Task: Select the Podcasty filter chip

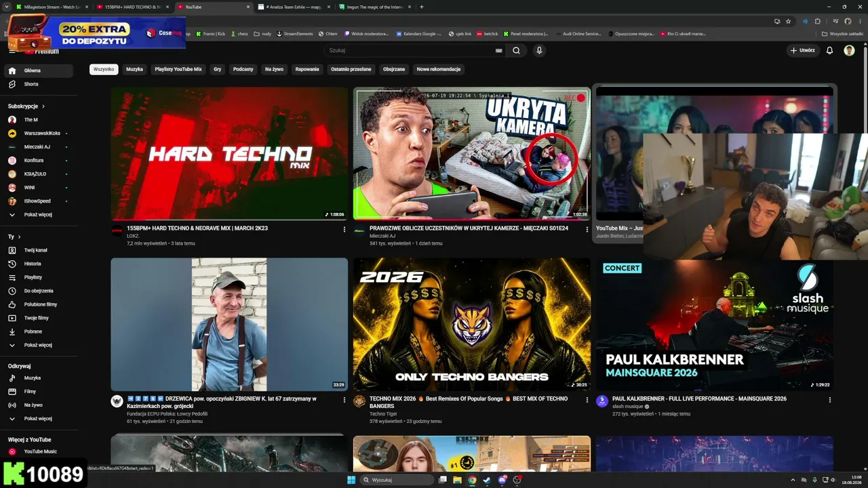Action: pyautogui.click(x=243, y=69)
